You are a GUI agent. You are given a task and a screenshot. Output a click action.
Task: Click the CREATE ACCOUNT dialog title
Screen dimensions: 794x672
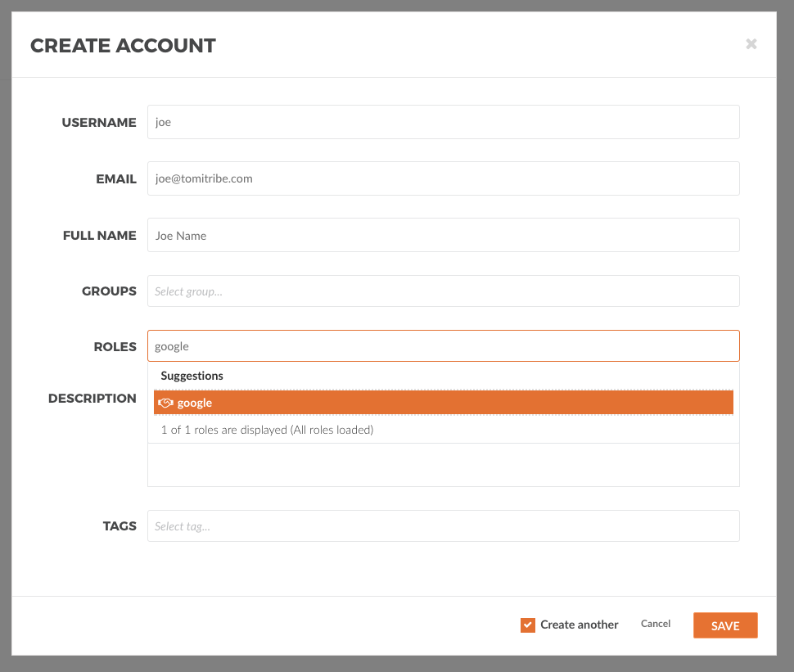123,46
